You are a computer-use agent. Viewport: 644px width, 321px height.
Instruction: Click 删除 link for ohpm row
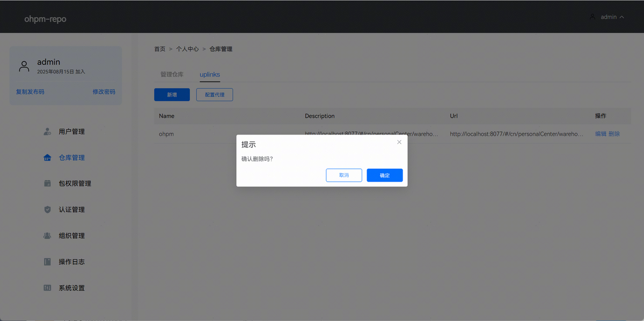click(x=614, y=134)
